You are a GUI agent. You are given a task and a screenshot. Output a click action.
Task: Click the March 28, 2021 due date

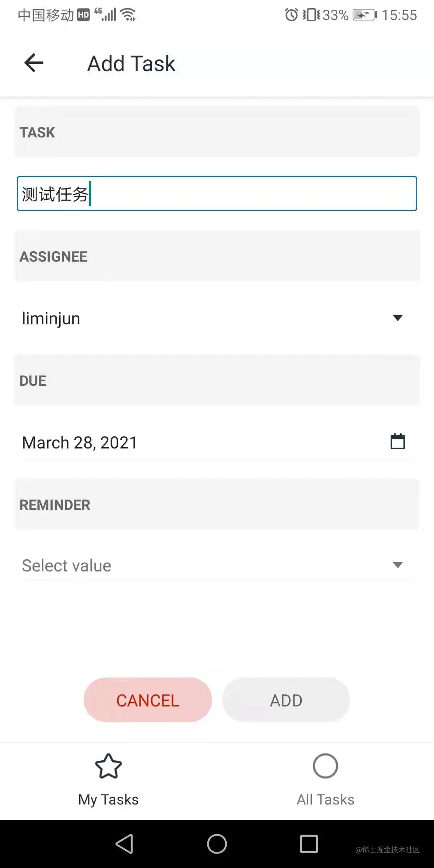[x=80, y=442]
